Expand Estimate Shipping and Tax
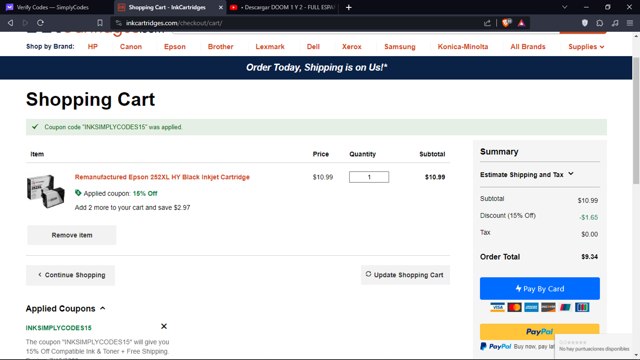This screenshot has width=640, height=360. [527, 174]
